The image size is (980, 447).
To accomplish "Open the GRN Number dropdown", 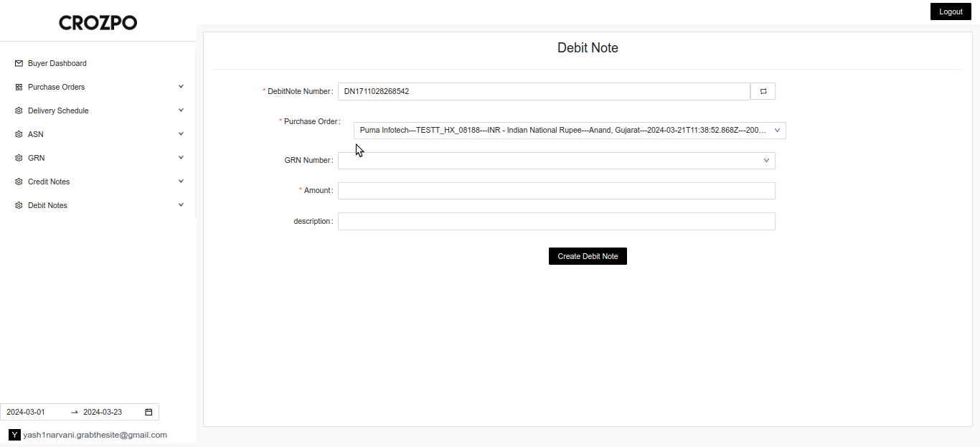I will [556, 161].
